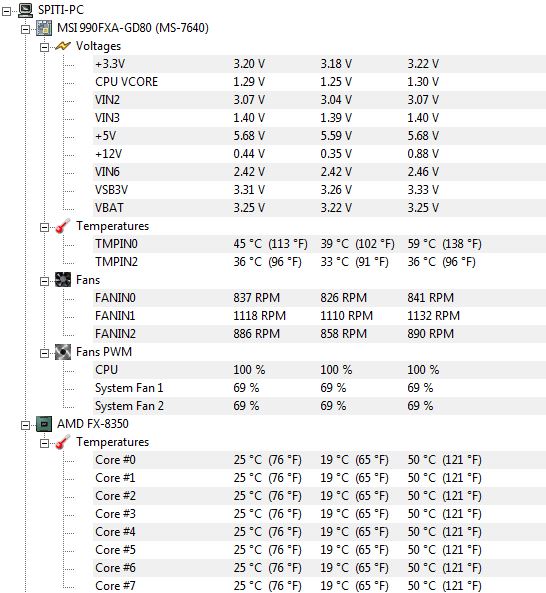This screenshot has width=546, height=593.
Task: Click the AMD FX-8350 processor icon
Action: click(x=44, y=424)
